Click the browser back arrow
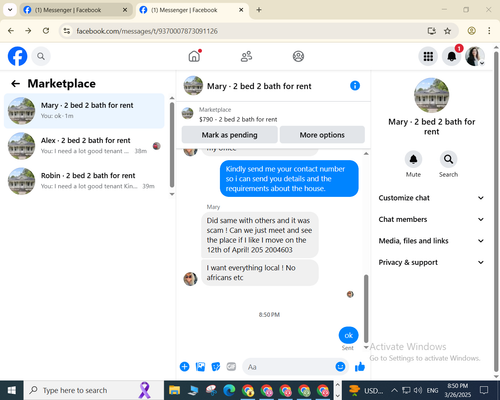500x400 pixels. click(11, 31)
